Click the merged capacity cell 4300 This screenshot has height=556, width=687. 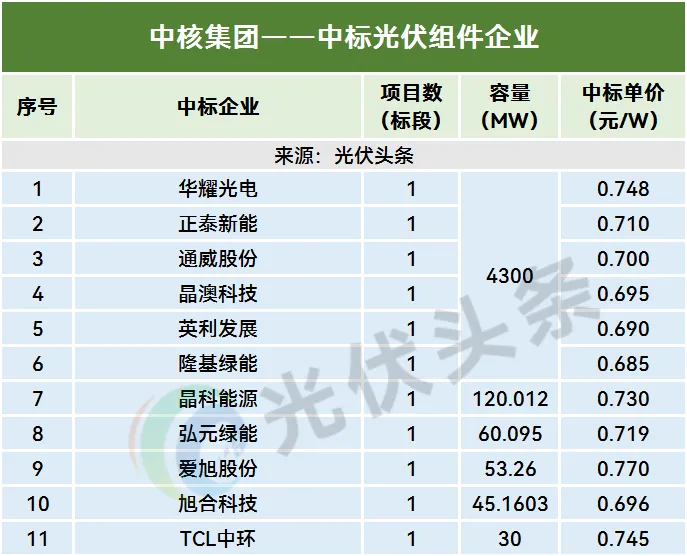510,276
